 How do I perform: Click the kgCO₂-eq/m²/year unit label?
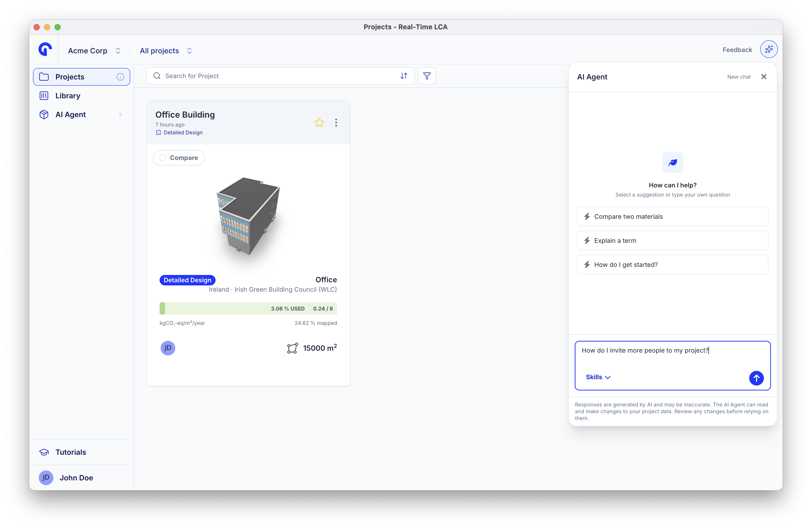click(x=182, y=323)
